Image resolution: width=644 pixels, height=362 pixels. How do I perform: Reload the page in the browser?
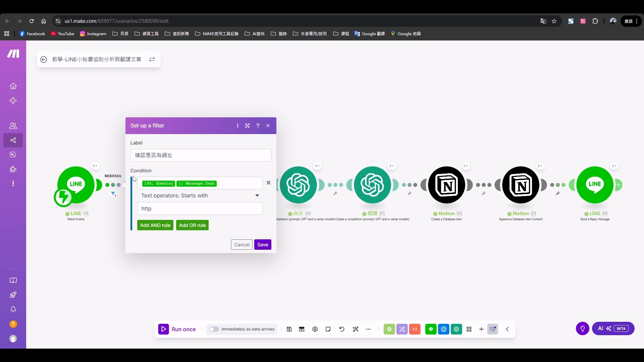pos(32,21)
